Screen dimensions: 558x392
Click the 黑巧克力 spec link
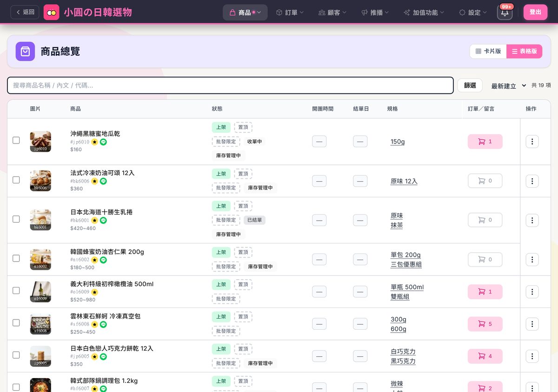pyautogui.click(x=403, y=361)
